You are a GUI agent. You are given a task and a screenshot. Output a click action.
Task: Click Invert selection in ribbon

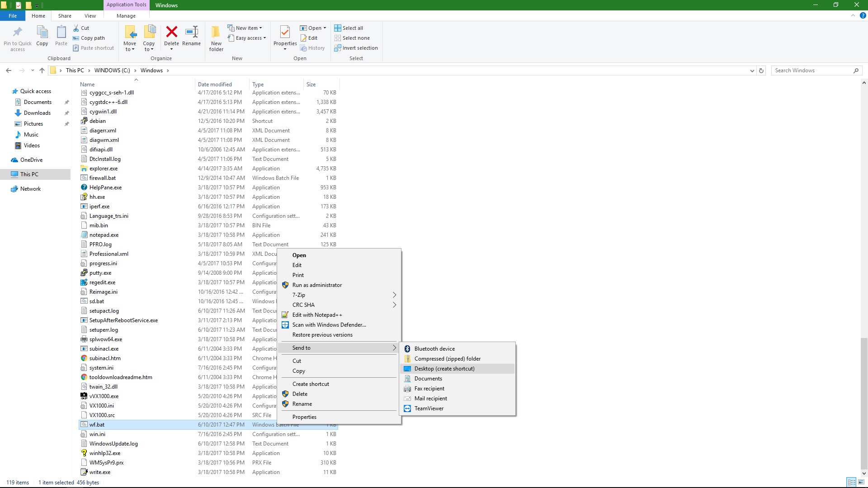(356, 48)
